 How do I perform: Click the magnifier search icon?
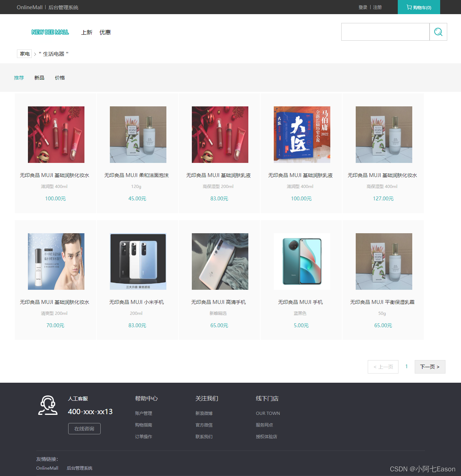[x=438, y=32]
